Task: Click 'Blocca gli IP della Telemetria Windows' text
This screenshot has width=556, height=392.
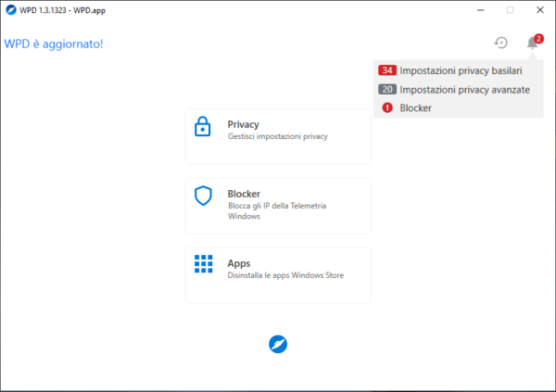Action: click(x=277, y=210)
